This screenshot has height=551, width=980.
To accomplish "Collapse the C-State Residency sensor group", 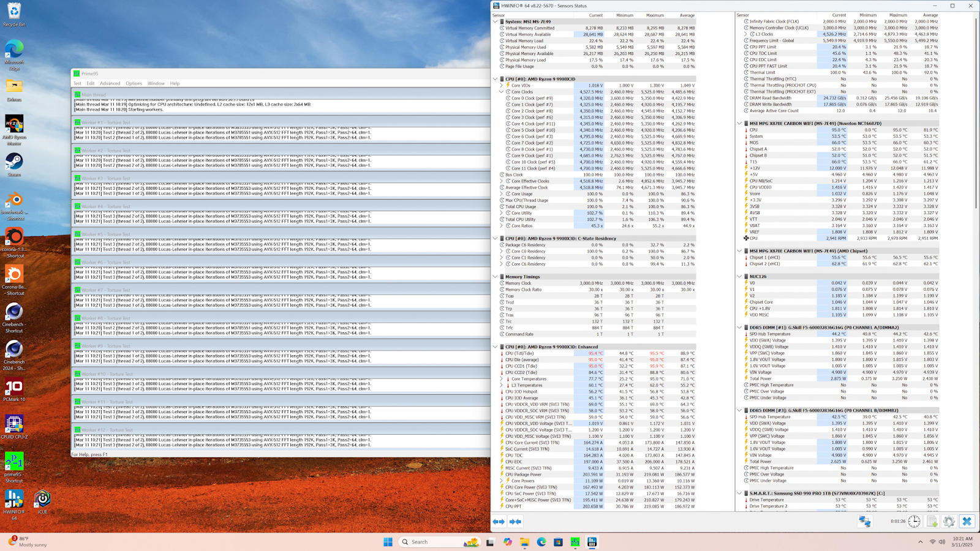I will 495,238.
